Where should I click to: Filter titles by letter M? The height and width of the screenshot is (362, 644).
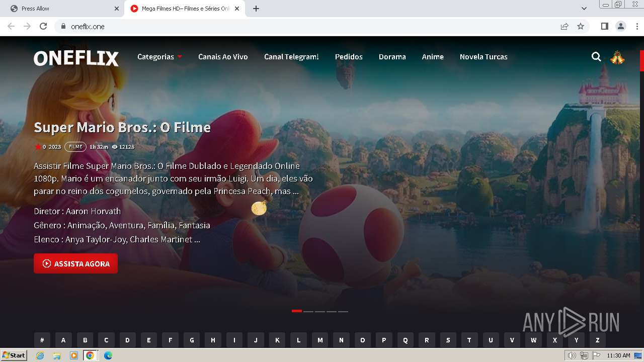320,340
